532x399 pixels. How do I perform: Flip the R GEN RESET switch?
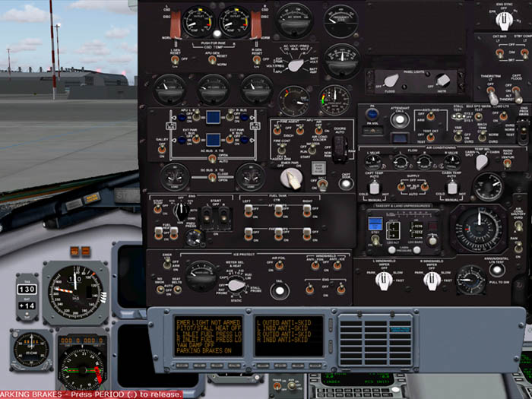[257, 60]
